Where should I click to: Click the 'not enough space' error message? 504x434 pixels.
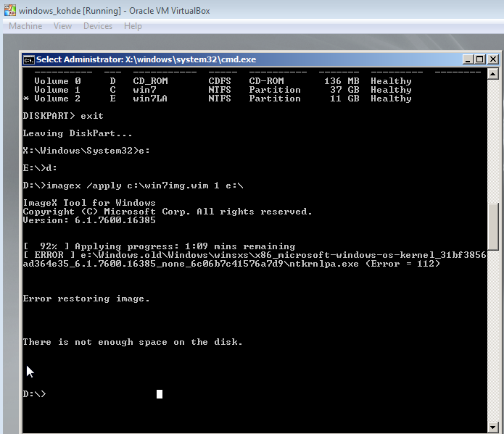click(133, 342)
